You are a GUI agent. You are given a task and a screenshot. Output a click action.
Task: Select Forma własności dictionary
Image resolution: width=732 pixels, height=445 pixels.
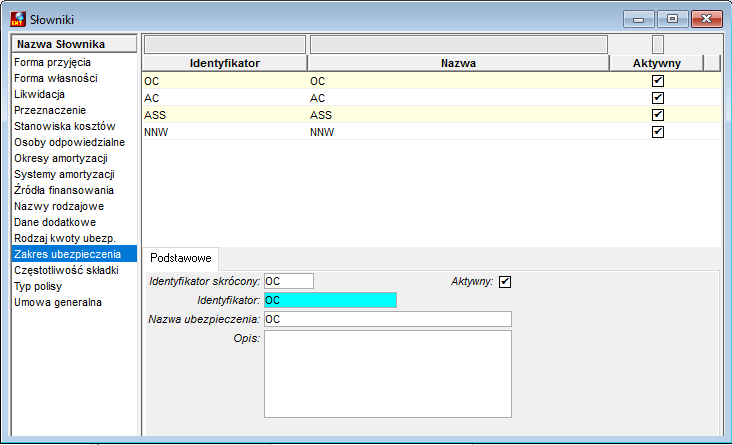tap(74, 78)
